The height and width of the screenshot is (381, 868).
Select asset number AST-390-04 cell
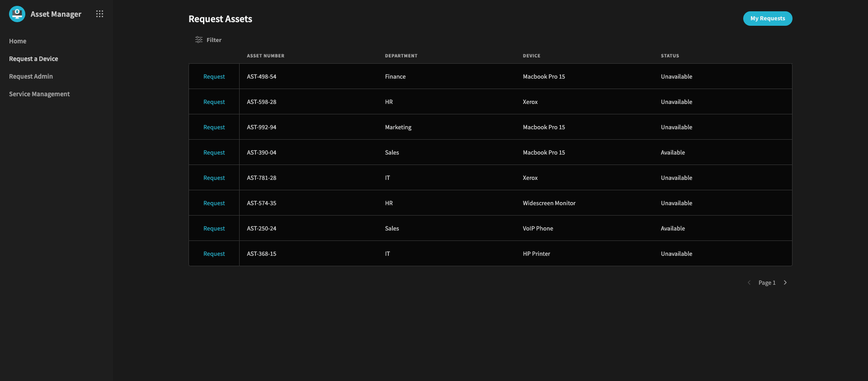pos(261,152)
